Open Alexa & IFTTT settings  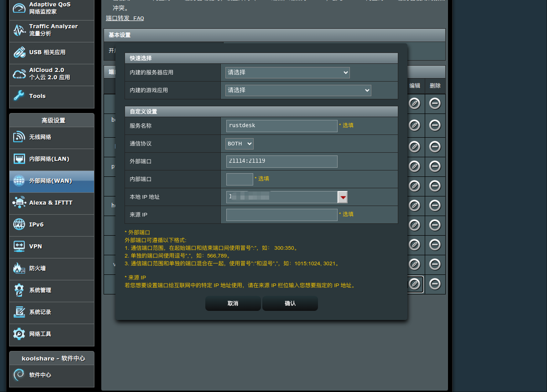point(52,203)
